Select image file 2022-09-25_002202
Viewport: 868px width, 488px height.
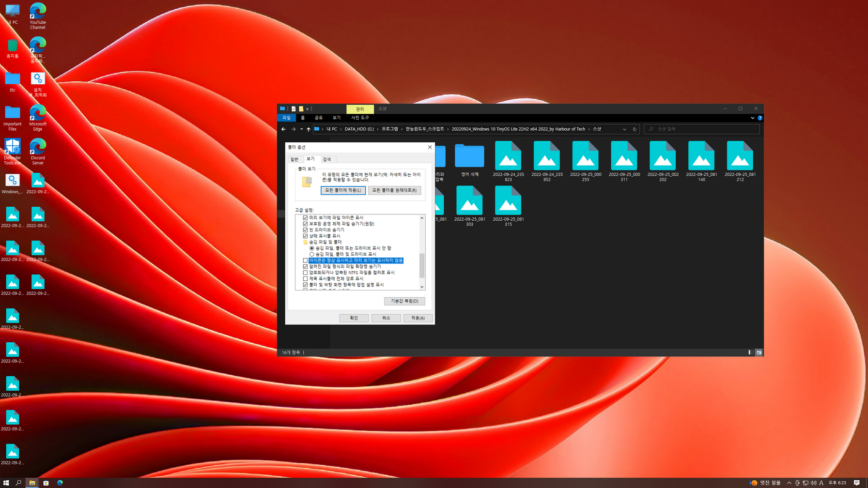click(663, 161)
